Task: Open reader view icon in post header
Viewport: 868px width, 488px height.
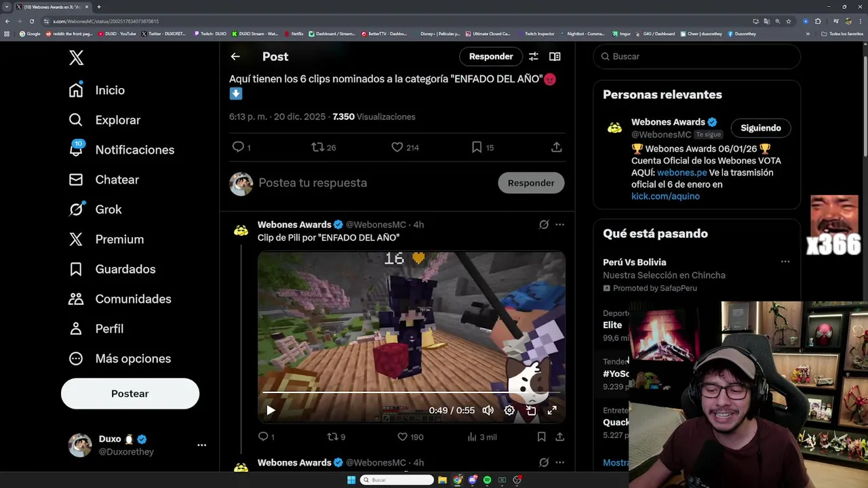Action: (x=555, y=57)
